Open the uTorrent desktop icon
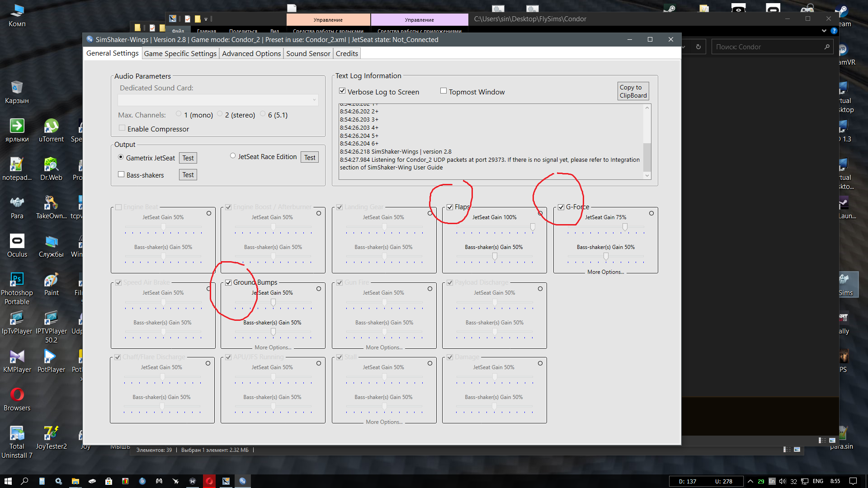 click(51, 126)
